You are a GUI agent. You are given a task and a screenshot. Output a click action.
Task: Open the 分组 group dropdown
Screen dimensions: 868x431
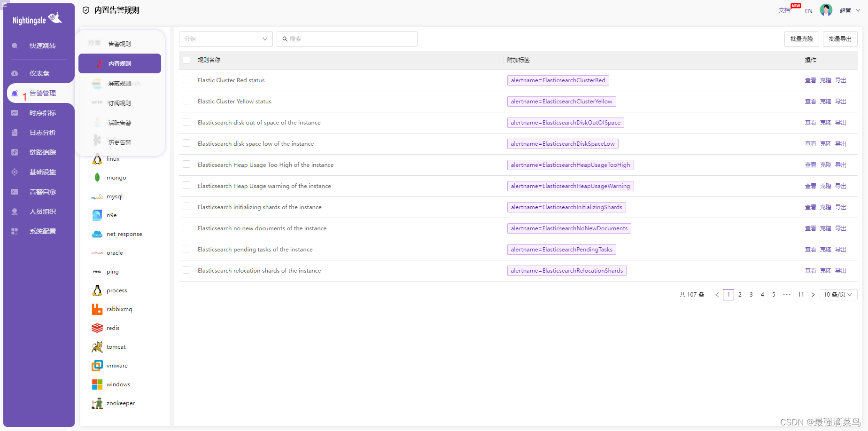tap(226, 39)
